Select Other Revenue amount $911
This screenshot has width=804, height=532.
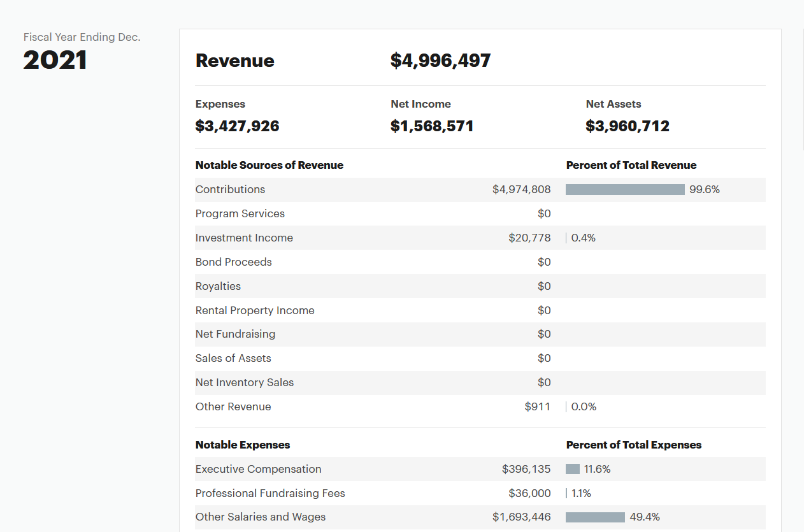(538, 406)
